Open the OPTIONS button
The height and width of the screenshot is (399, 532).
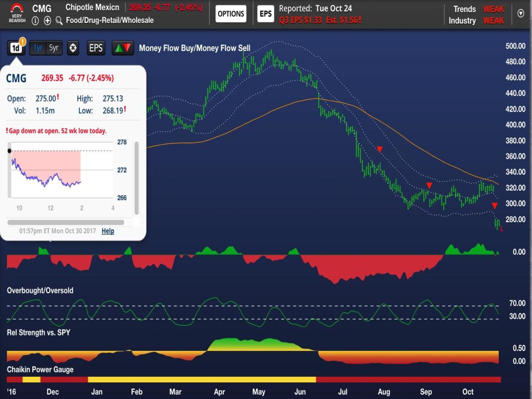(x=231, y=14)
